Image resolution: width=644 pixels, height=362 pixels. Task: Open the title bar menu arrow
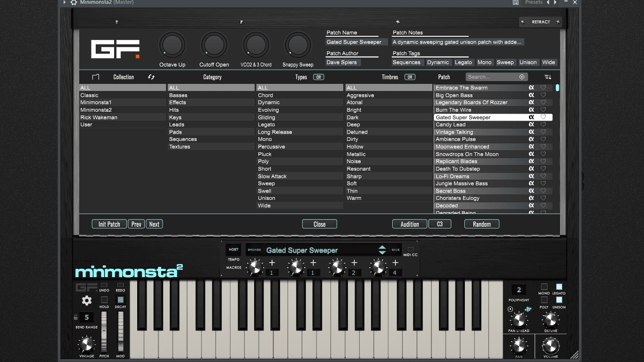(65, 2)
